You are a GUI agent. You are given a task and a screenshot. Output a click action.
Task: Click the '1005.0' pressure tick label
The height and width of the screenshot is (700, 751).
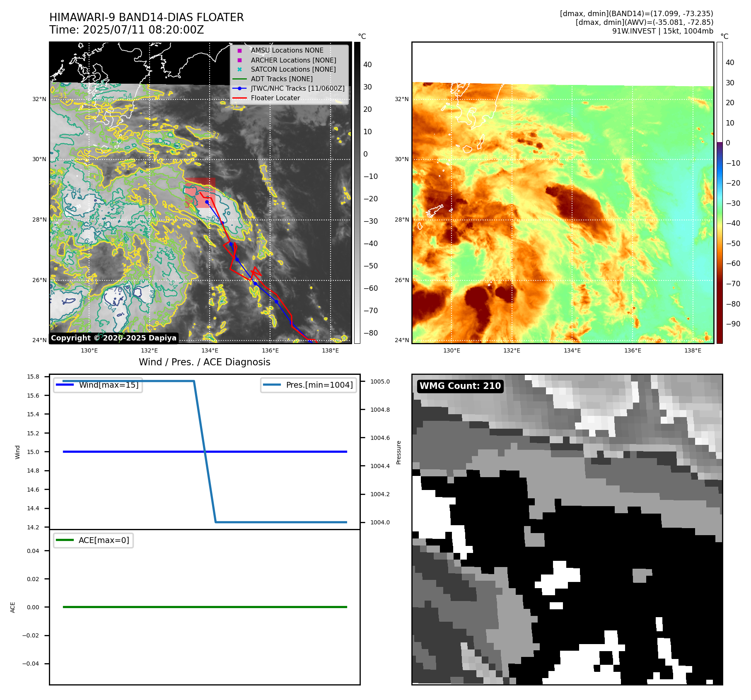380,381
